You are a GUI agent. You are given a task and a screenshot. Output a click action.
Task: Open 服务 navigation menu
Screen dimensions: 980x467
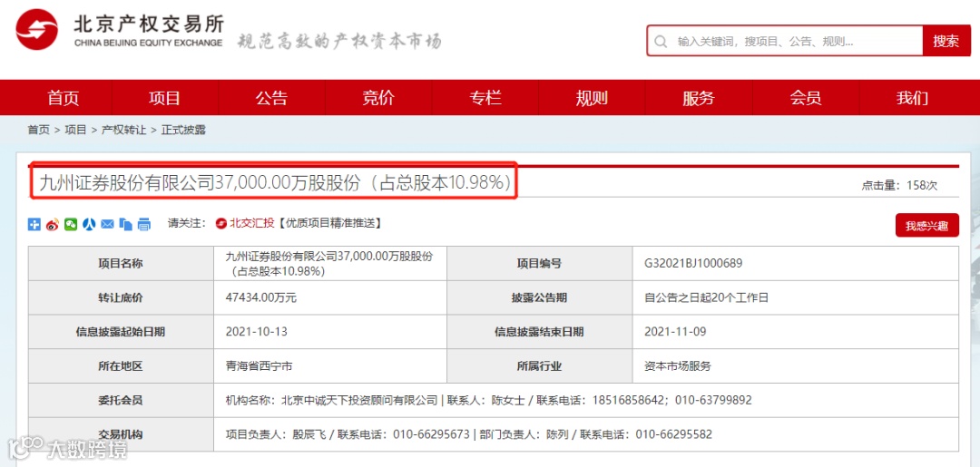coord(699,98)
